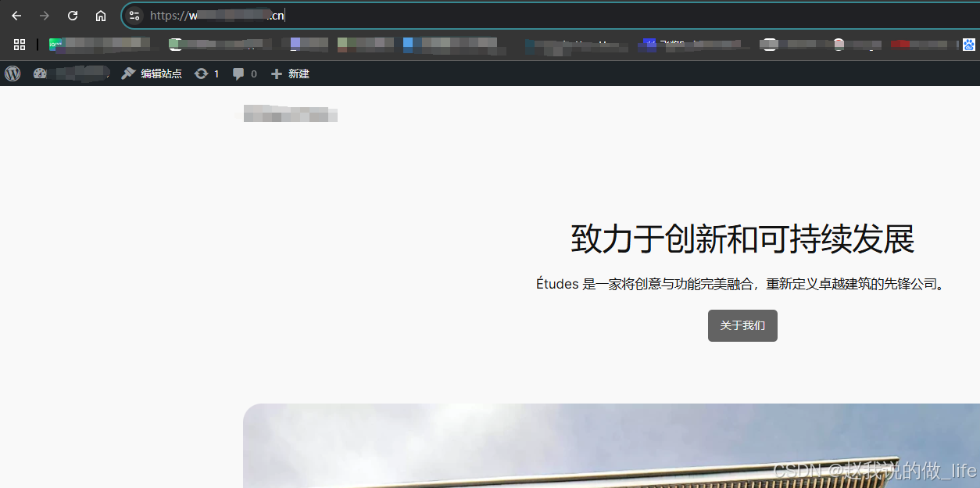The width and height of the screenshot is (980, 488).
Task: Open updates indicator showing 1
Action: (206, 74)
